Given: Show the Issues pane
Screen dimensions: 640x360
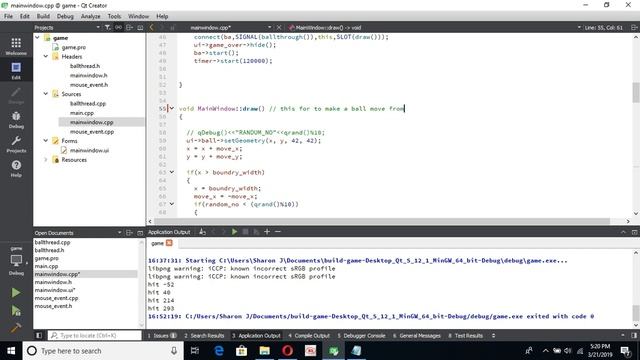Looking at the screenshot, I should 162,336.
